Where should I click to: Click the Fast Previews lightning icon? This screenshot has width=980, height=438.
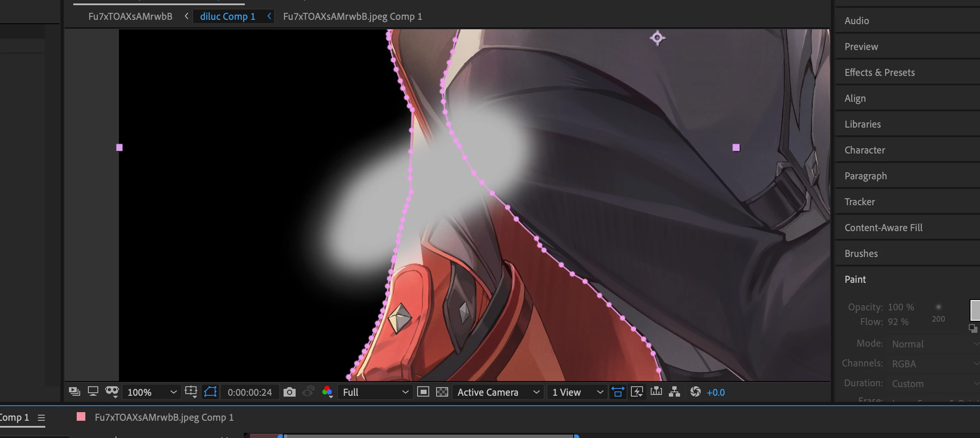pyautogui.click(x=637, y=392)
